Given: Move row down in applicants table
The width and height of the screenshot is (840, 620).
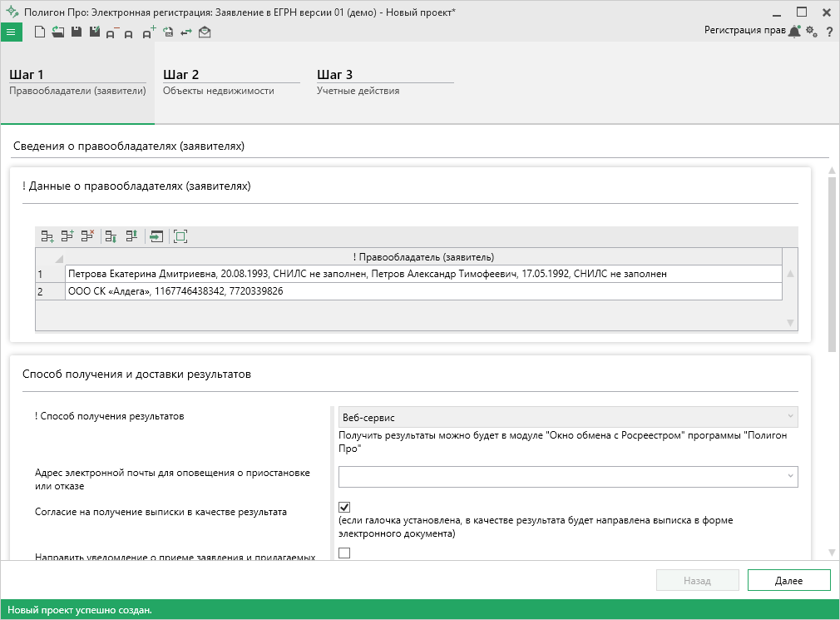Looking at the screenshot, I should coord(111,236).
